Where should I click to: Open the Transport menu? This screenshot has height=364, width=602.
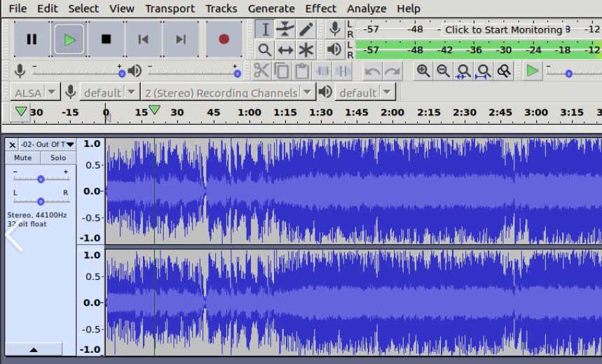[x=170, y=8]
